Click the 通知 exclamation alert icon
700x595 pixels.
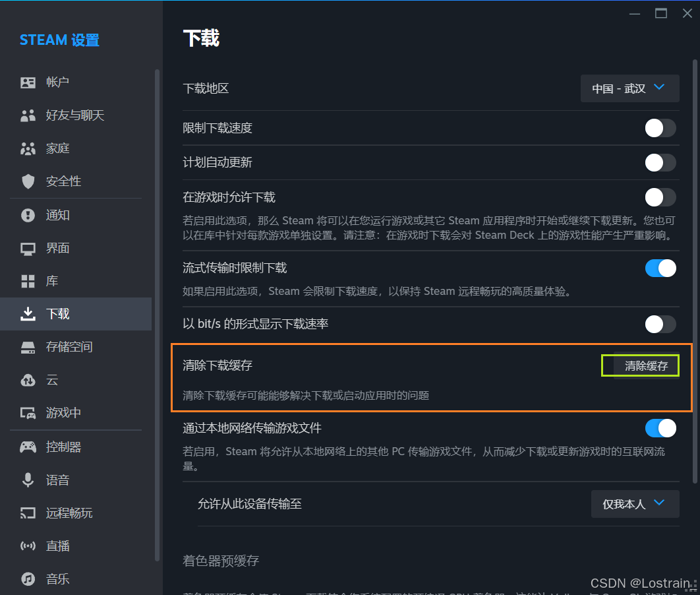click(x=28, y=215)
